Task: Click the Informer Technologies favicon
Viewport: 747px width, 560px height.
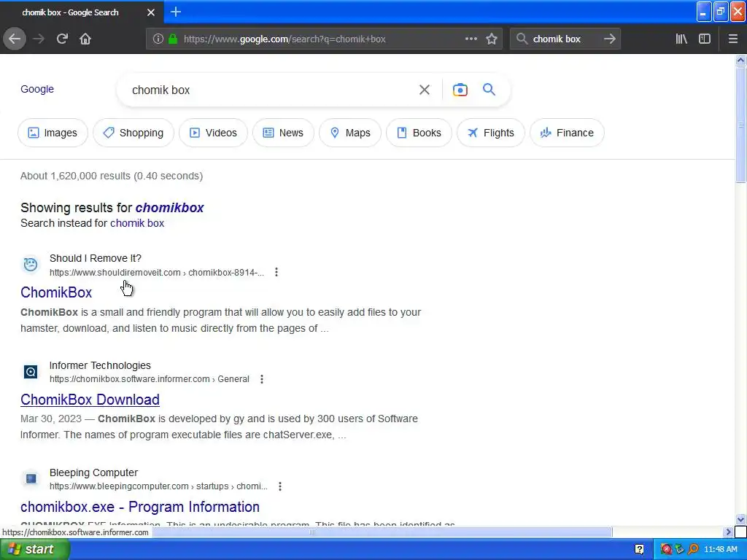Action: 31,371
